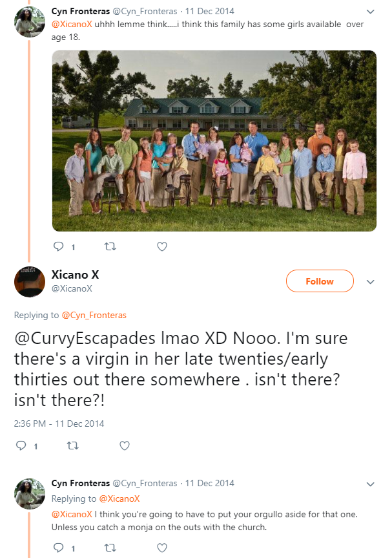Open the @Cyn_Fronteras link in Replying to
The width and height of the screenshot is (392, 558).
94,316
